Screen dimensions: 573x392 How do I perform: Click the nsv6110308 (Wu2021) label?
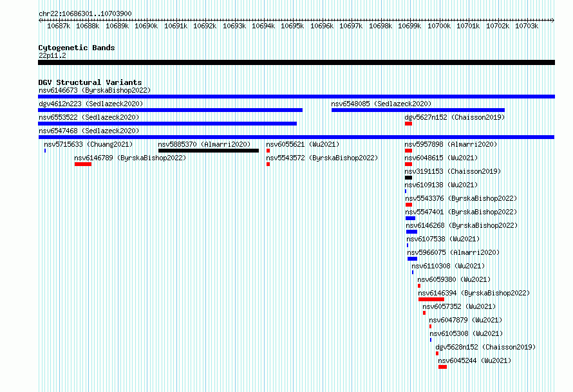coord(448,266)
